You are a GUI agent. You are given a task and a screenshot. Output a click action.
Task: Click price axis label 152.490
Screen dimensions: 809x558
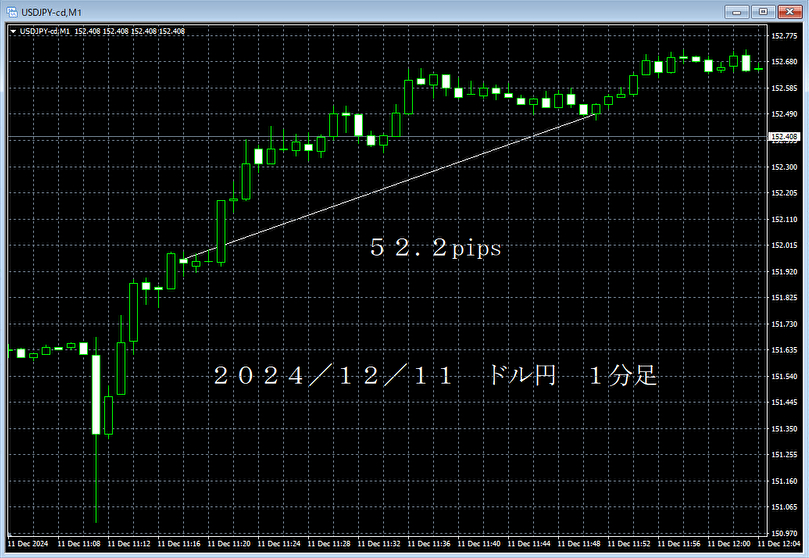click(x=784, y=114)
